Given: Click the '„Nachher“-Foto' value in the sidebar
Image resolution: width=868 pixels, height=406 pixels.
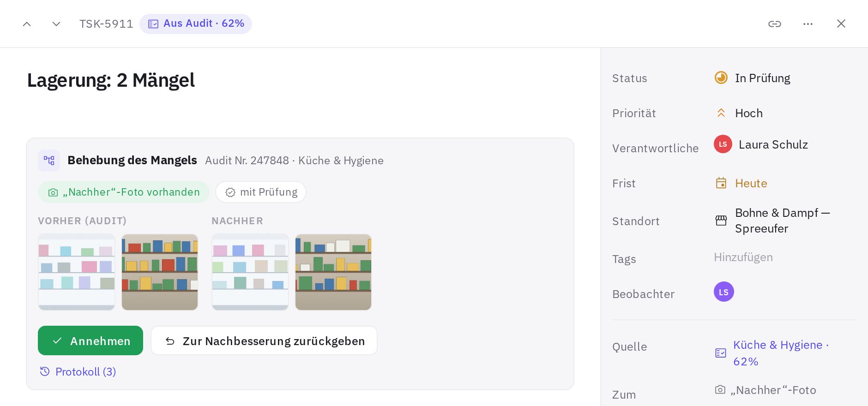Looking at the screenshot, I should pyautogui.click(x=766, y=390).
